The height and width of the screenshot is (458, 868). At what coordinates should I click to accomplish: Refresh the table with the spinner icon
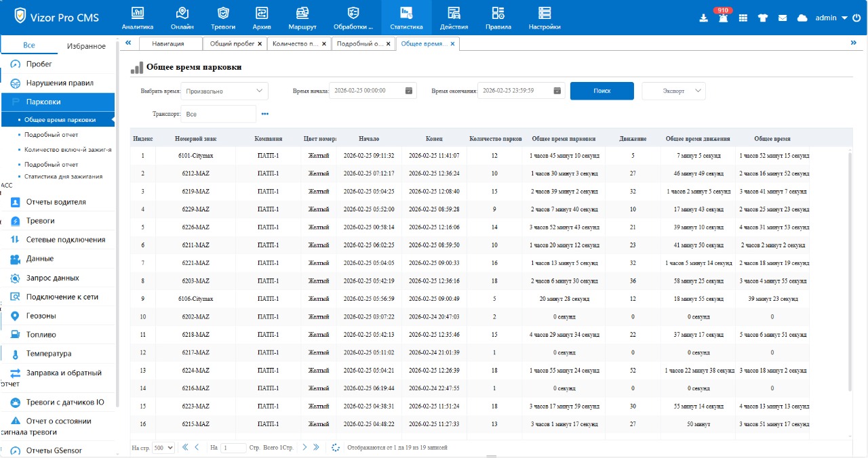(335, 447)
